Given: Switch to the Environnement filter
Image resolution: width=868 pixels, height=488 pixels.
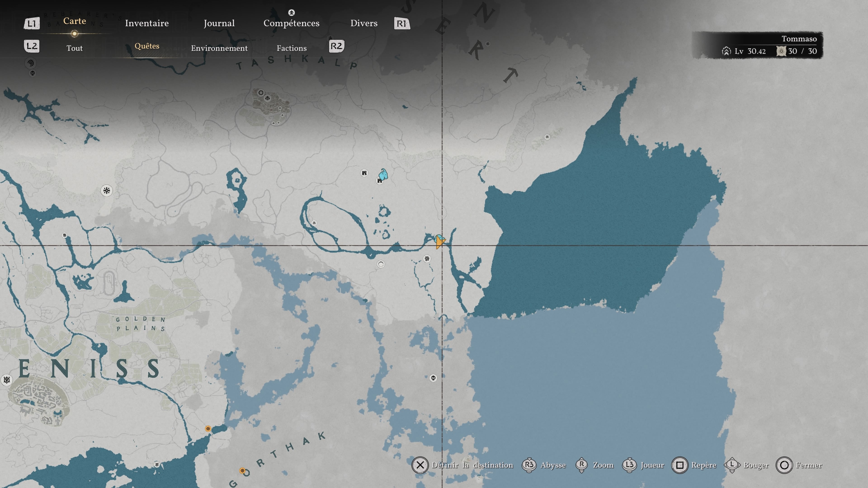Looking at the screenshot, I should 219,48.
